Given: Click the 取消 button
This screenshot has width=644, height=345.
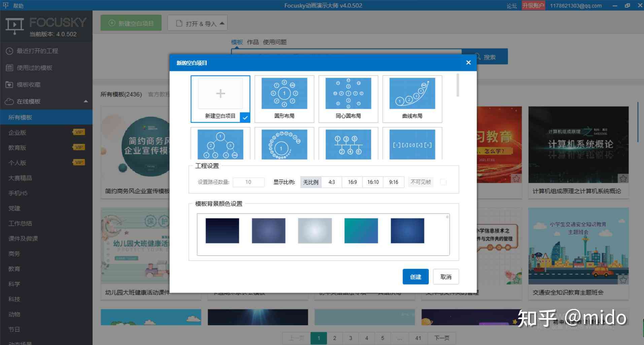Looking at the screenshot, I should (x=446, y=277).
